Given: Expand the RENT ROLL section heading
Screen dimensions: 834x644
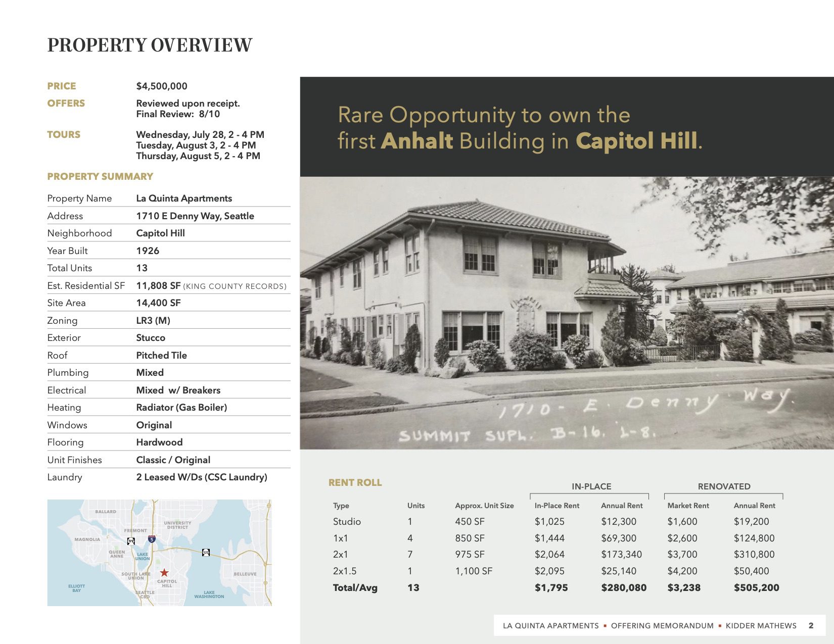Looking at the screenshot, I should coord(354,483).
